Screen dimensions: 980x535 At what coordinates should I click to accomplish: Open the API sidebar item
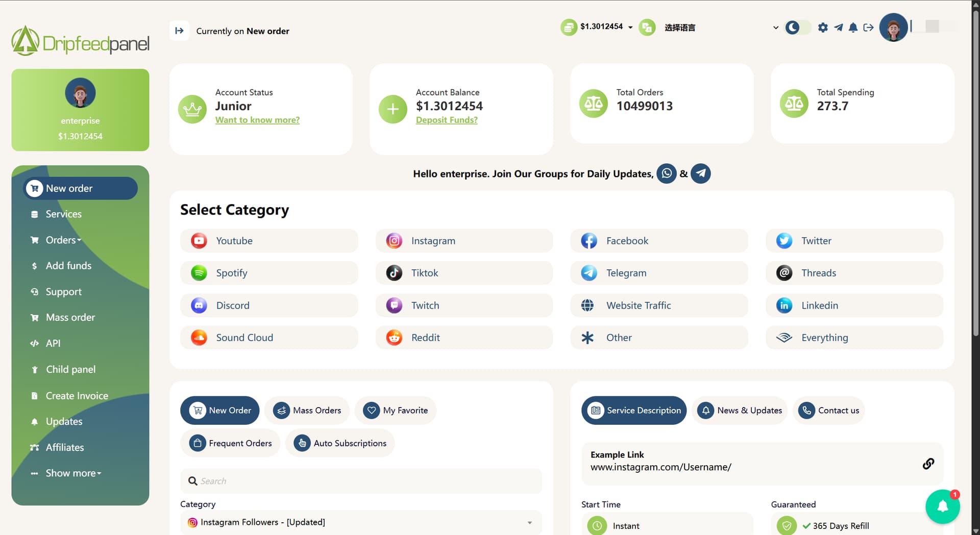pyautogui.click(x=80, y=343)
